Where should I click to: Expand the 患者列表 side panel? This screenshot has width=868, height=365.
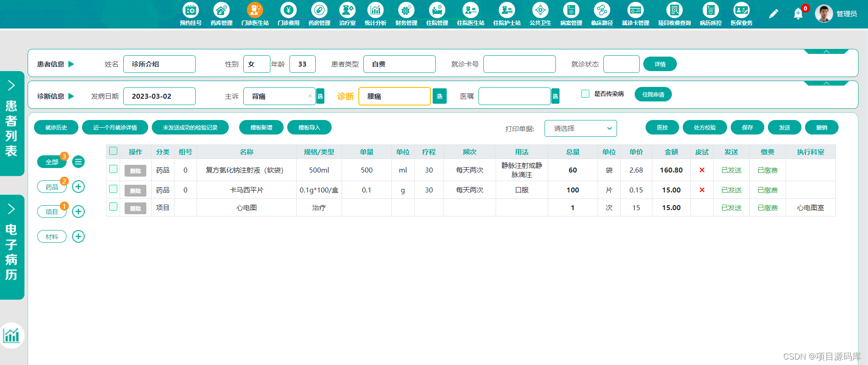tap(12, 123)
